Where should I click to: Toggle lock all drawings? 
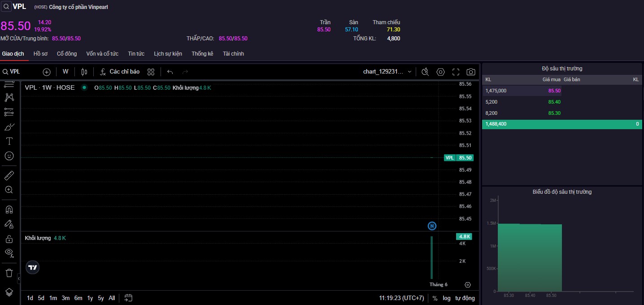click(9, 239)
